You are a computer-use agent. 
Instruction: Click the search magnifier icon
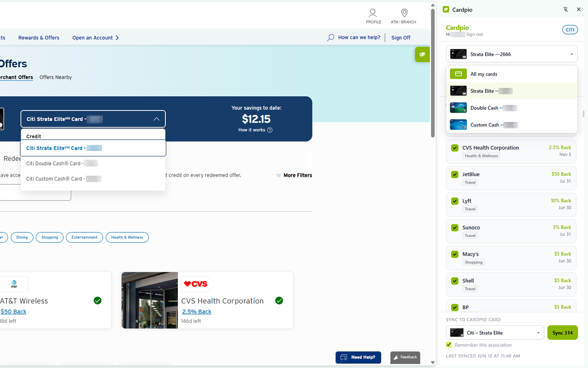coord(331,38)
